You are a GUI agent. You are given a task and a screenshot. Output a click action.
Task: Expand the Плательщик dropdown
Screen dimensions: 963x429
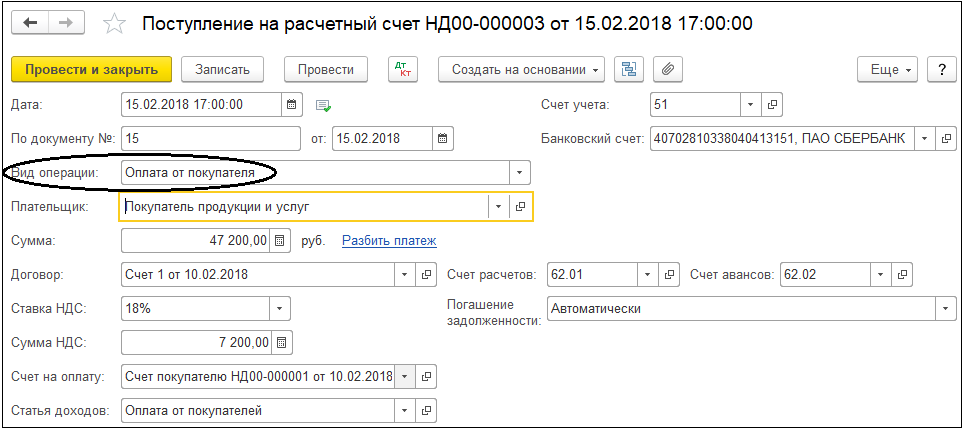point(499,207)
